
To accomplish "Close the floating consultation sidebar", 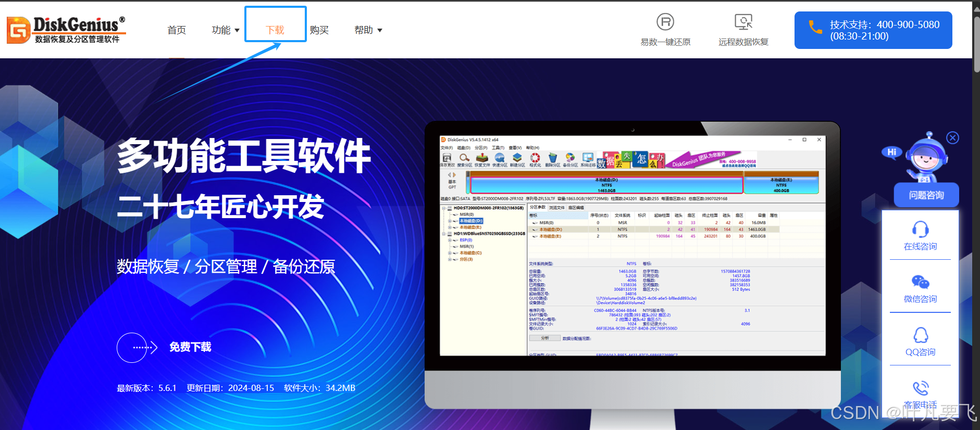I will (x=953, y=137).
